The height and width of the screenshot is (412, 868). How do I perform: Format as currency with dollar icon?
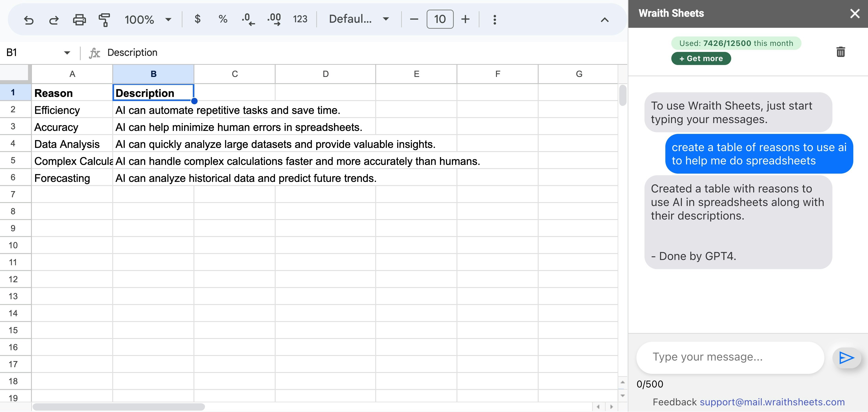point(197,19)
